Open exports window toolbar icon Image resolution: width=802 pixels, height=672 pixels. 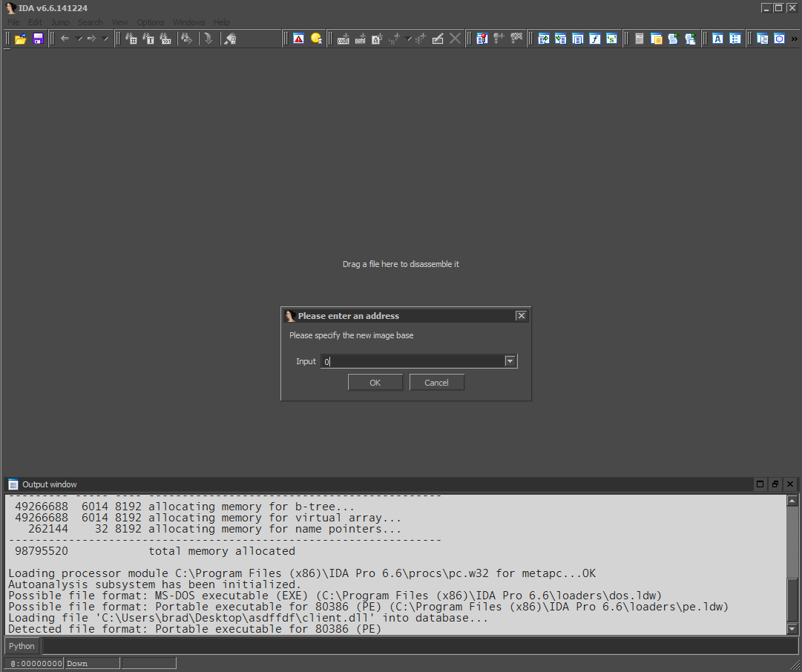[544, 39]
